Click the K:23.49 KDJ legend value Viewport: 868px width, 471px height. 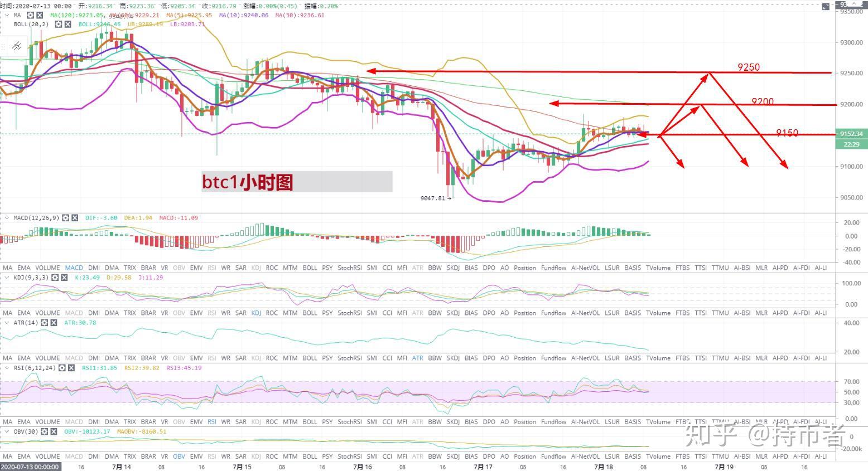click(x=87, y=278)
